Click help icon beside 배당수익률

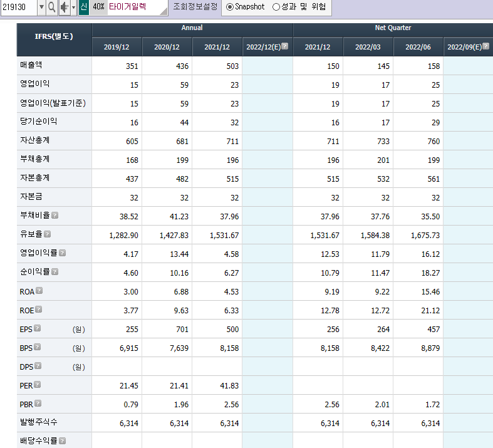62,440
